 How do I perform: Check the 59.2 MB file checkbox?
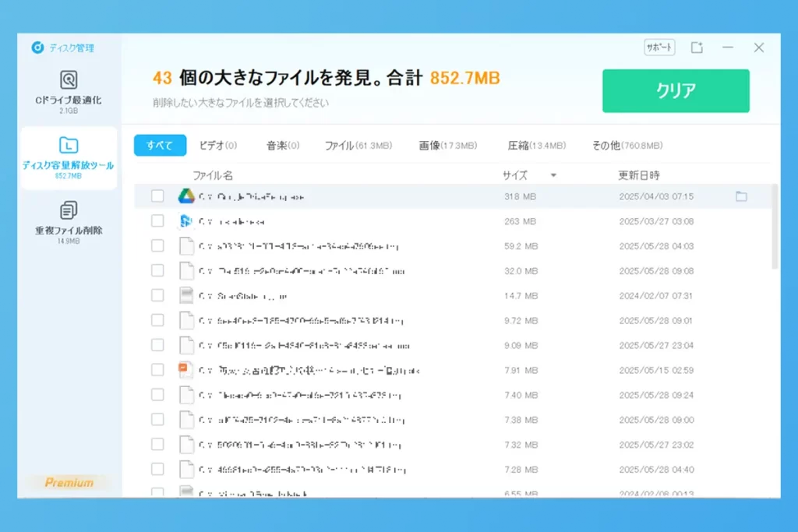[157, 246]
